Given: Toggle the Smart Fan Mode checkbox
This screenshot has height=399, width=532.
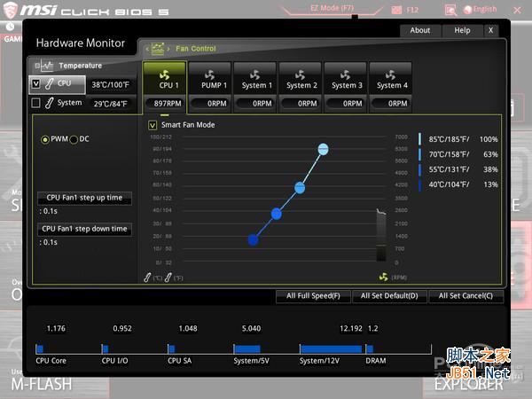Looking at the screenshot, I should [x=153, y=125].
